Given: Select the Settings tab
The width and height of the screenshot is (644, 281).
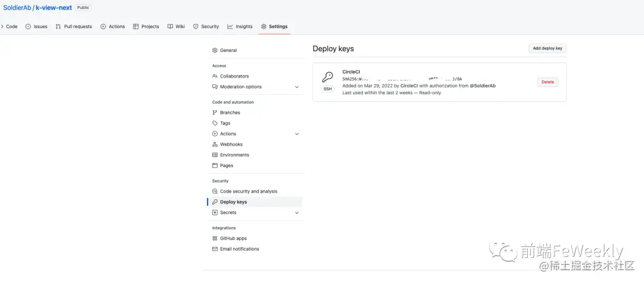Looking at the screenshot, I should coord(274,26).
